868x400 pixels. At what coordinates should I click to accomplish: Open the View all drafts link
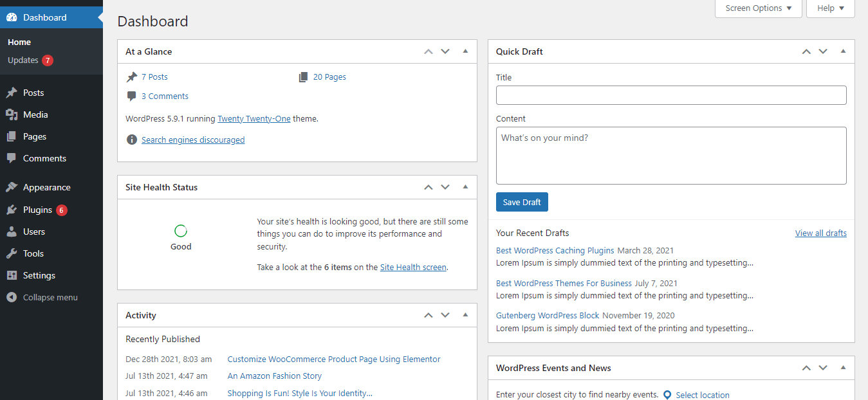[x=820, y=233]
